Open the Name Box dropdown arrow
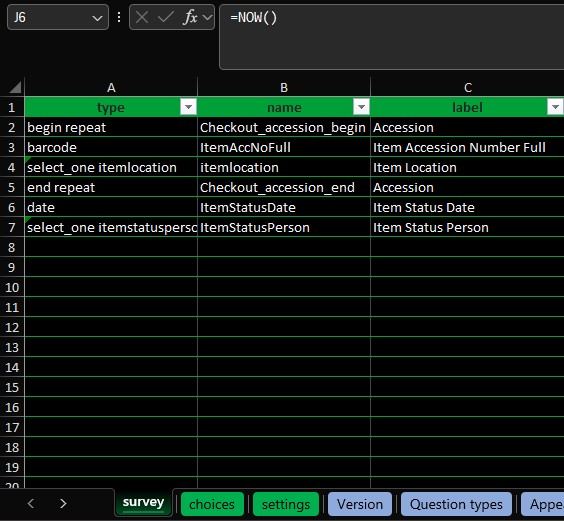 97,18
